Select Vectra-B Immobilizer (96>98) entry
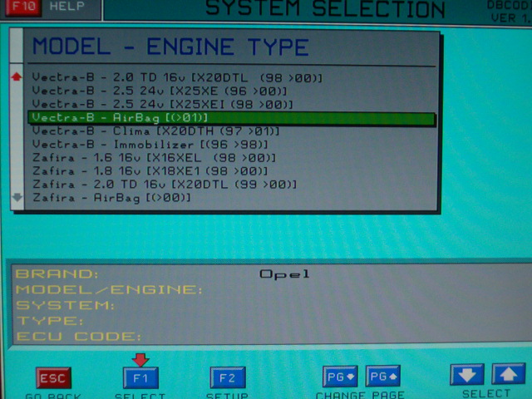 tap(150, 144)
